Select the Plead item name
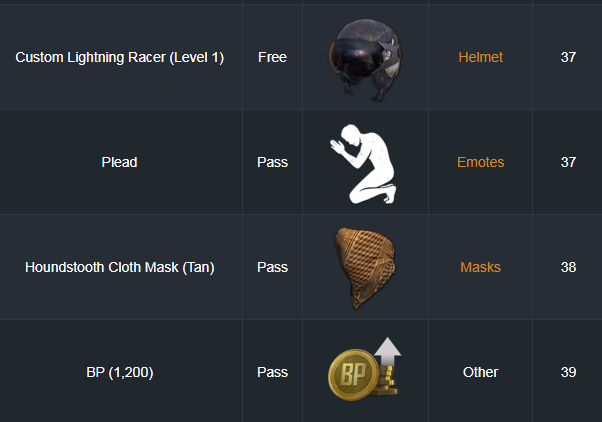The width and height of the screenshot is (602, 422). (120, 162)
